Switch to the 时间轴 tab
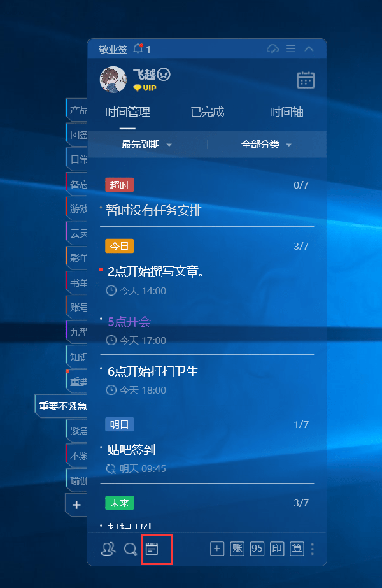 [x=286, y=111]
